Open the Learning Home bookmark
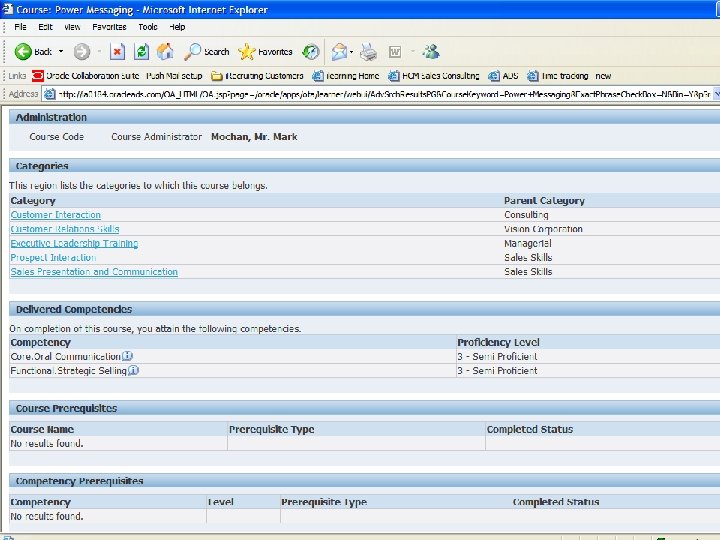Viewport: 720px width, 540px height. coord(346,76)
